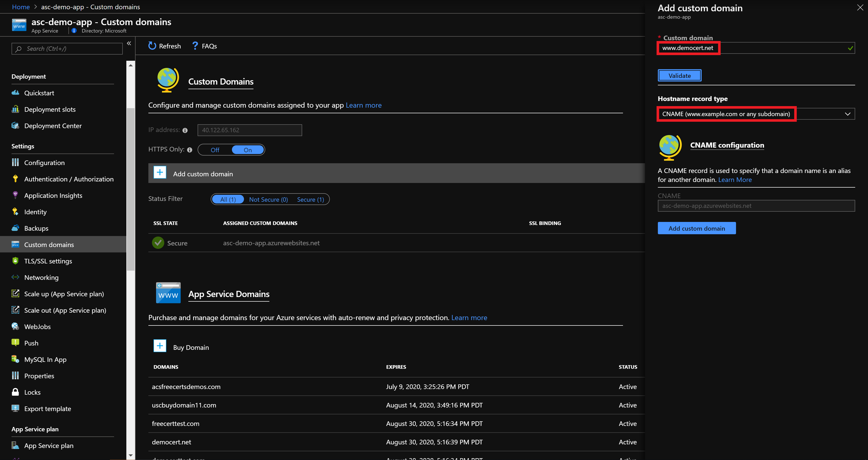Collapse the left sidebar with double chevron

tap(129, 44)
